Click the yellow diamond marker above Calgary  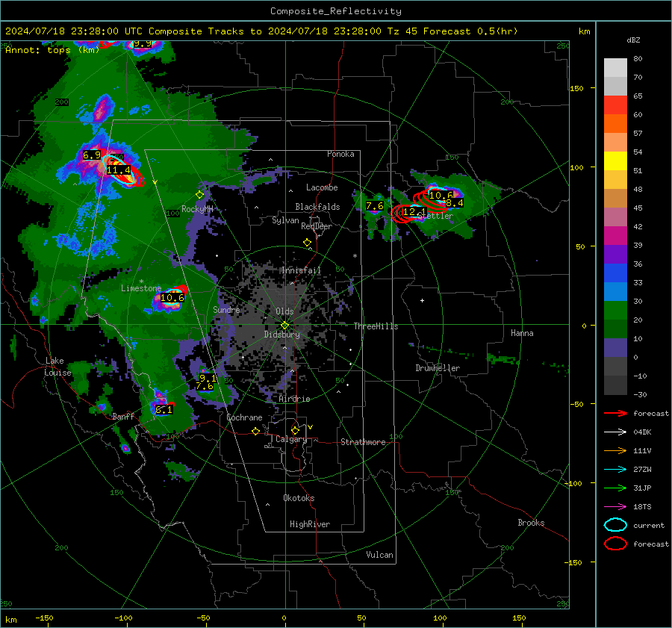click(x=295, y=430)
